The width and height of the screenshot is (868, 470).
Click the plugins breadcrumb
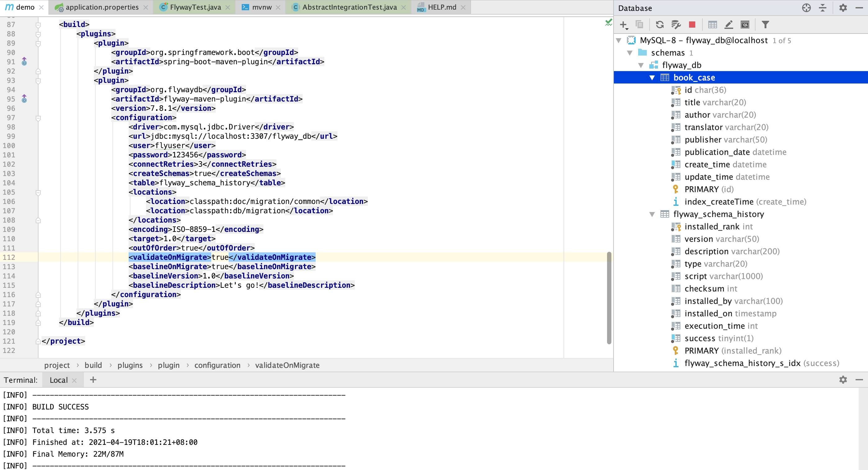(x=130, y=365)
